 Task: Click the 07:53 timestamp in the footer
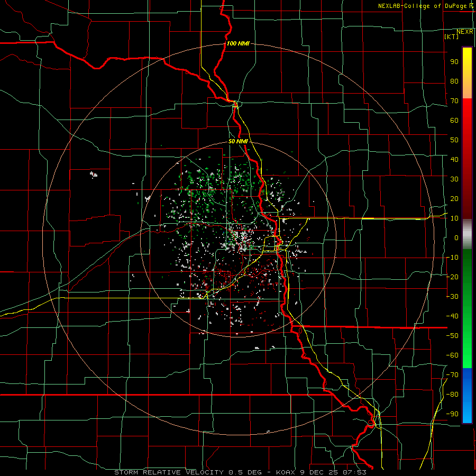click(354, 472)
